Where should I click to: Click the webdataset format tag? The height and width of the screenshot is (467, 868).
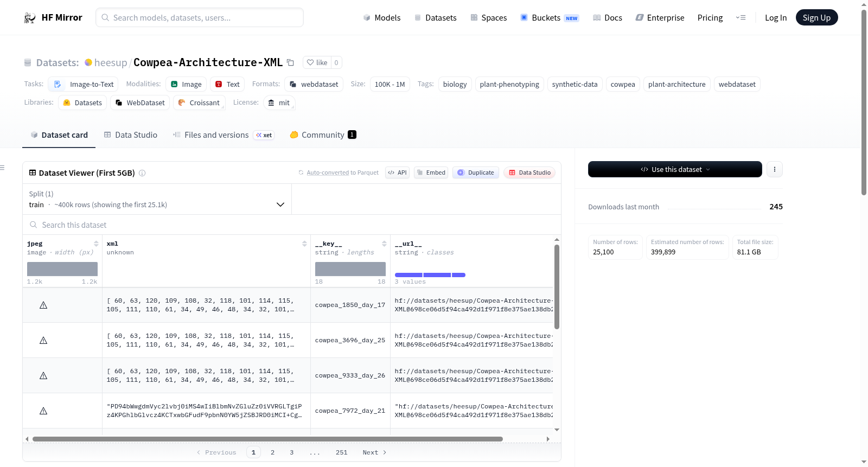point(314,84)
